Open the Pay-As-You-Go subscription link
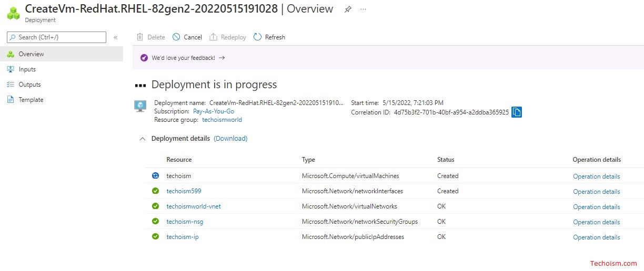The width and height of the screenshot is (644, 271). click(214, 111)
